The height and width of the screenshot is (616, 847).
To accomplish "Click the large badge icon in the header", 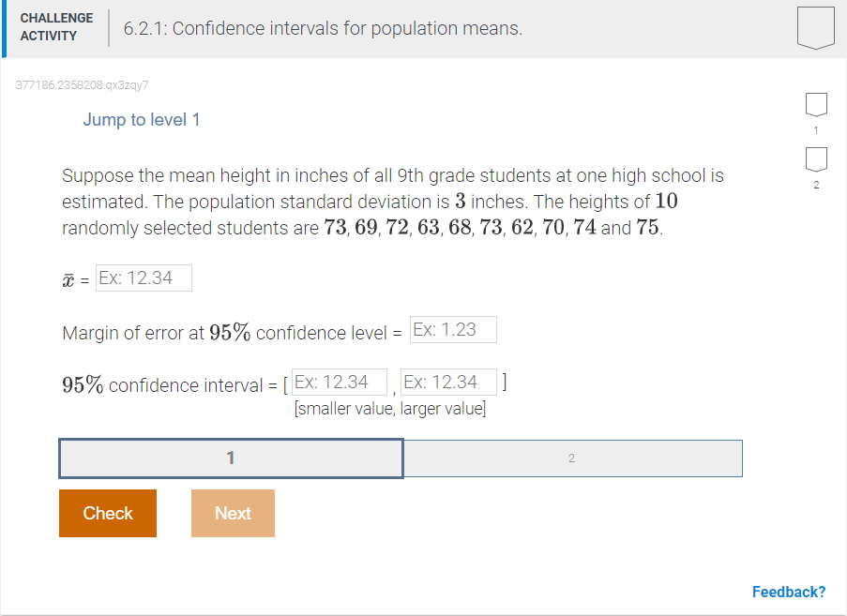I will click(x=815, y=26).
